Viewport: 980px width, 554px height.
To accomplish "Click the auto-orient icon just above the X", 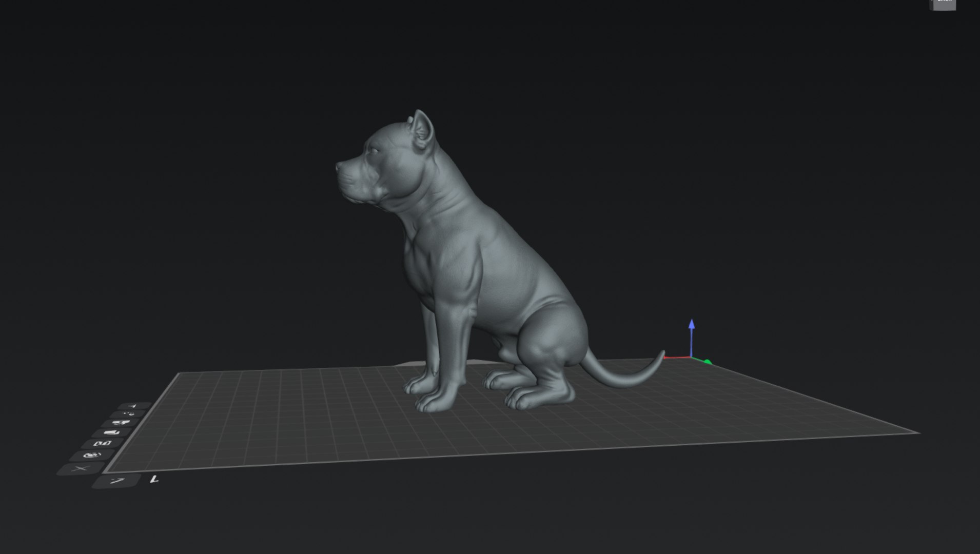I will [x=92, y=456].
